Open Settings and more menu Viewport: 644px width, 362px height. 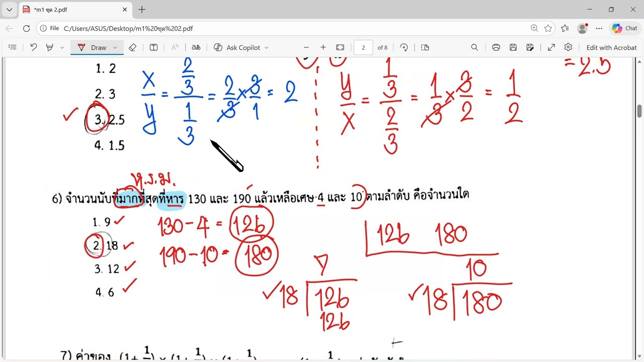(x=599, y=29)
